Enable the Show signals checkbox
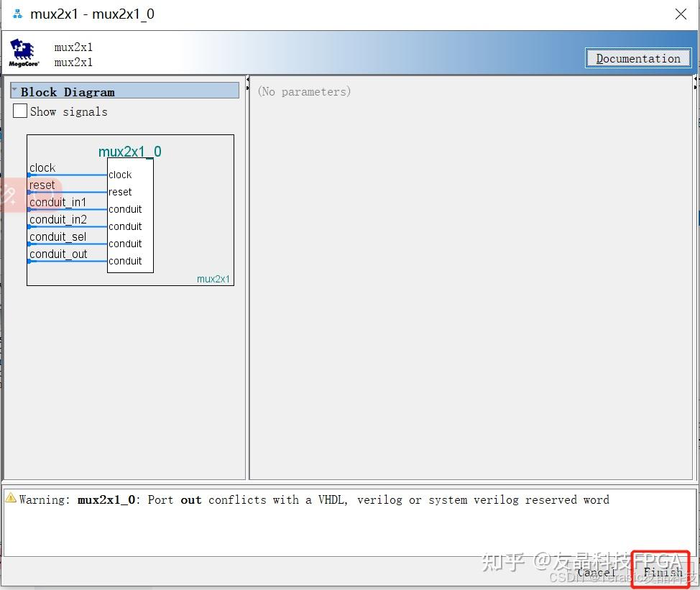Image resolution: width=700 pixels, height=590 pixels. coord(20,111)
